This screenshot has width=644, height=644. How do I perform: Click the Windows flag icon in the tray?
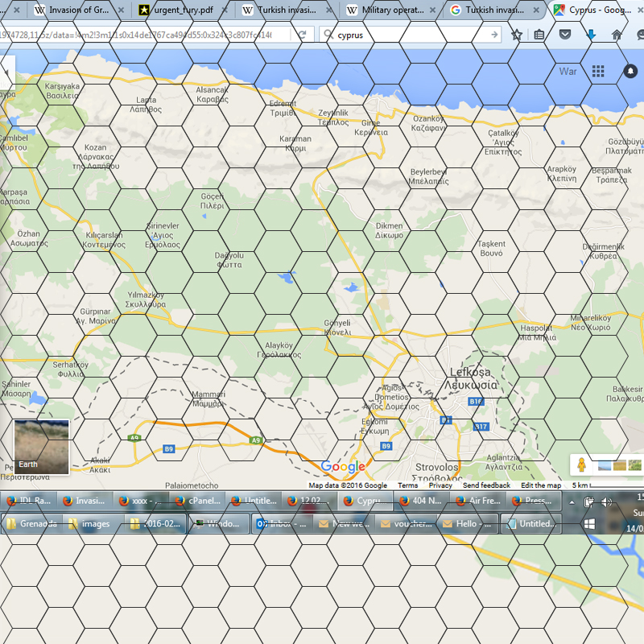(x=589, y=524)
